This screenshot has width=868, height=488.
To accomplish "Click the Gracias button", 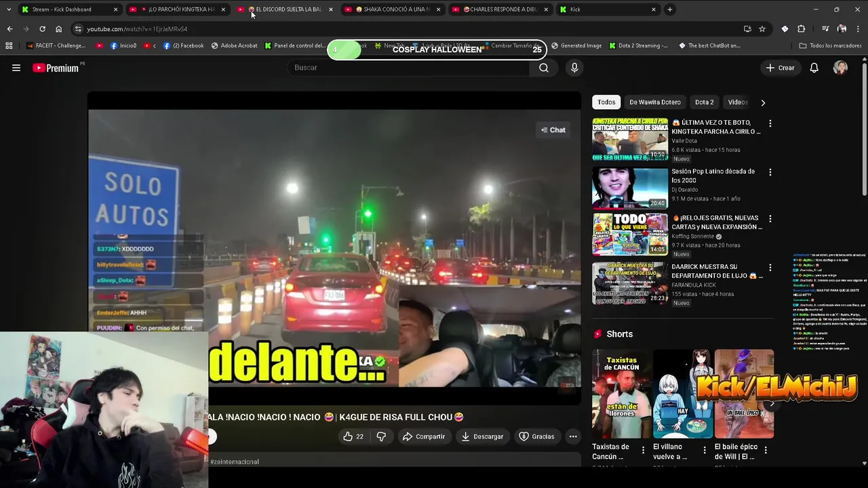I will pos(536,436).
